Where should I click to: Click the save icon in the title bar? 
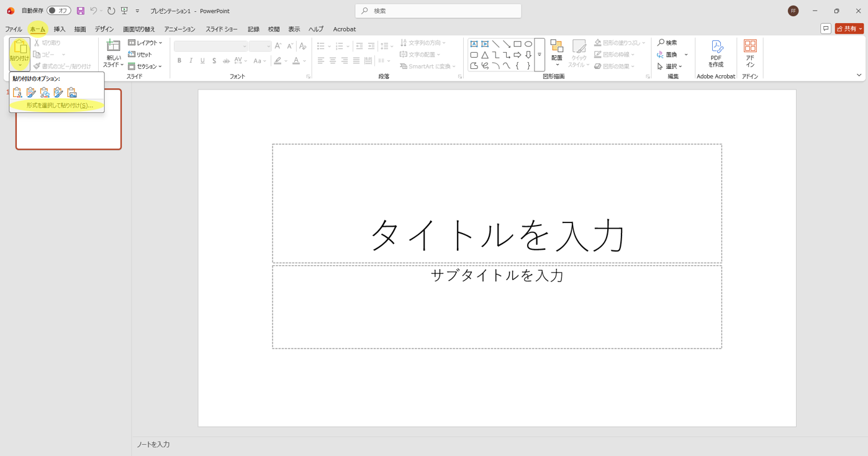[81, 11]
